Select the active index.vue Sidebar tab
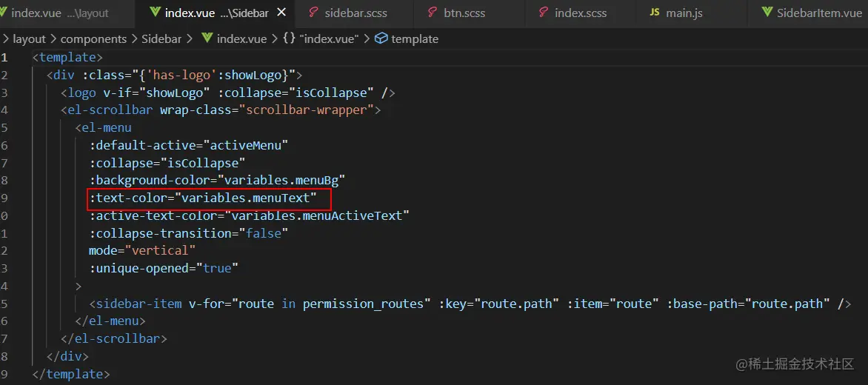868x385 pixels. tap(215, 13)
